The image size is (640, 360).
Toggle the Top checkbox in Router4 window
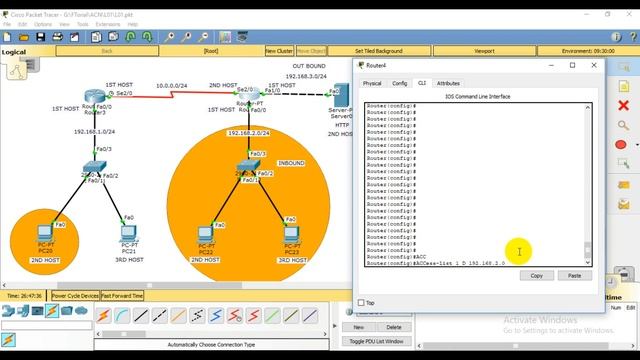tap(361, 303)
